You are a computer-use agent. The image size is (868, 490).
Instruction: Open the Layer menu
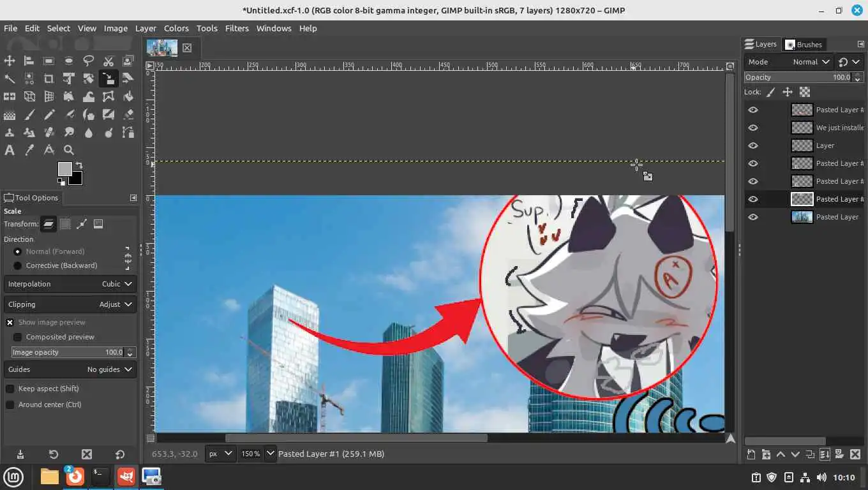point(146,28)
